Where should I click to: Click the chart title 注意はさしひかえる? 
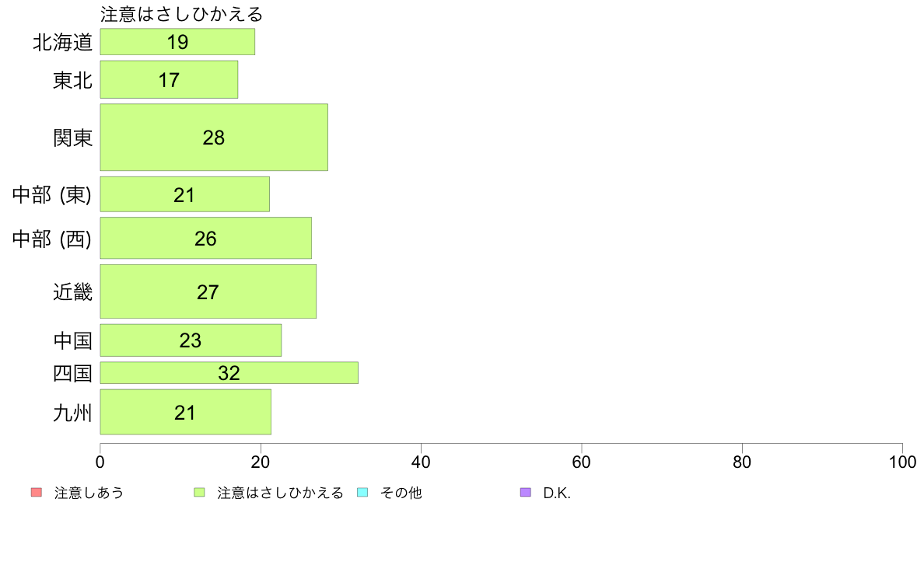point(181,14)
